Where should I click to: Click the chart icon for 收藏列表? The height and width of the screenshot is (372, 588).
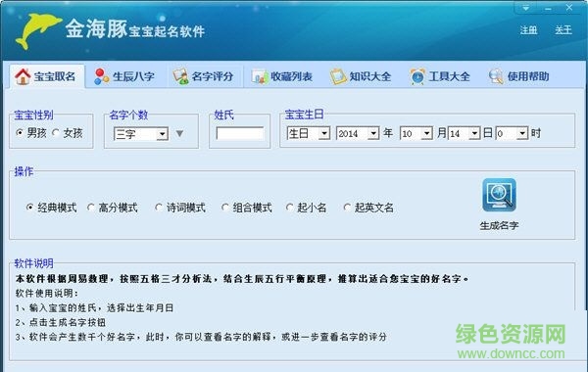pos(260,77)
